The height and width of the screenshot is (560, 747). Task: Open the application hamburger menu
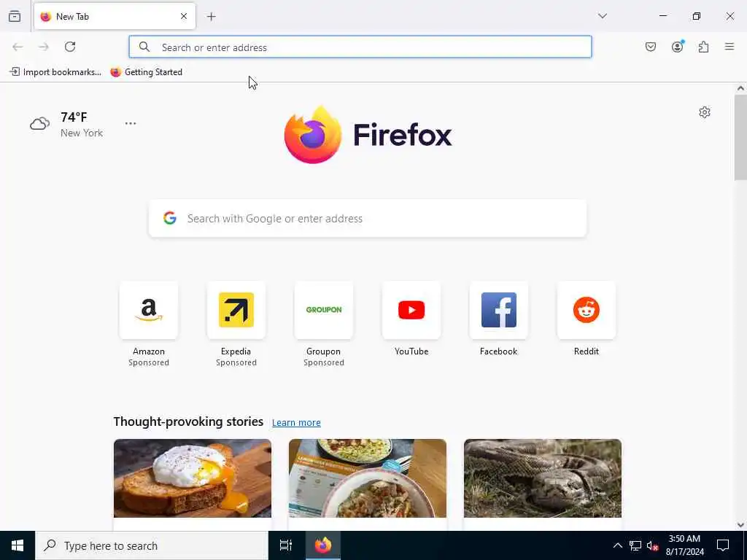click(729, 47)
